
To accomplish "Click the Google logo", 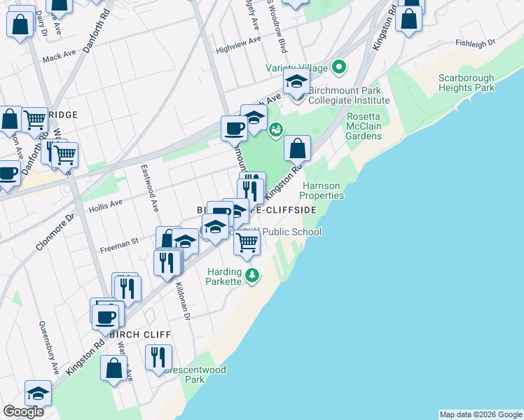I will (x=23, y=412).
